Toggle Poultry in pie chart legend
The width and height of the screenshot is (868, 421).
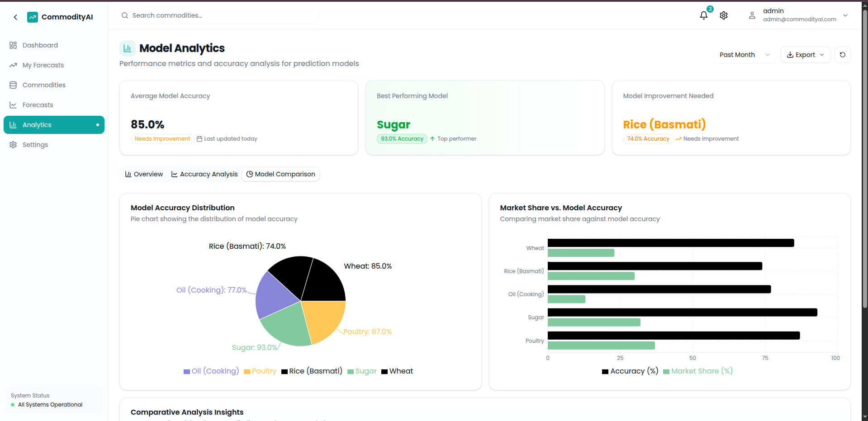260,371
